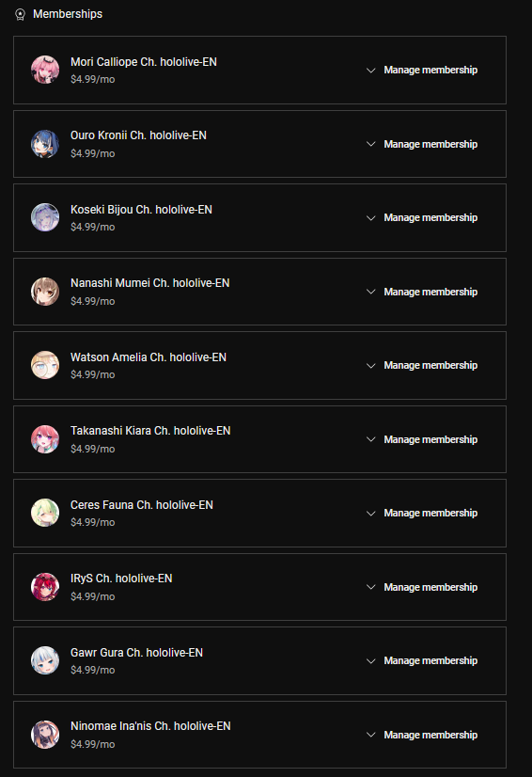Open Nanashi Mumei Ch. hololive-EN channel name
Viewport: 532px width, 777px height.
(150, 283)
